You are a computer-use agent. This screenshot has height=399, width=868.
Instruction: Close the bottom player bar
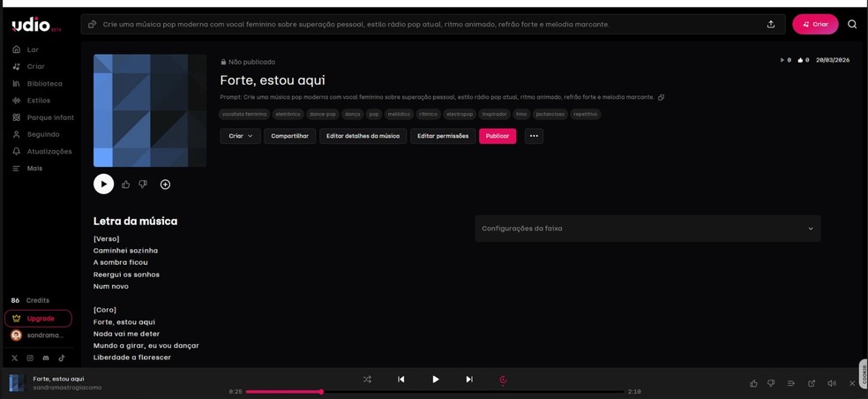click(852, 383)
